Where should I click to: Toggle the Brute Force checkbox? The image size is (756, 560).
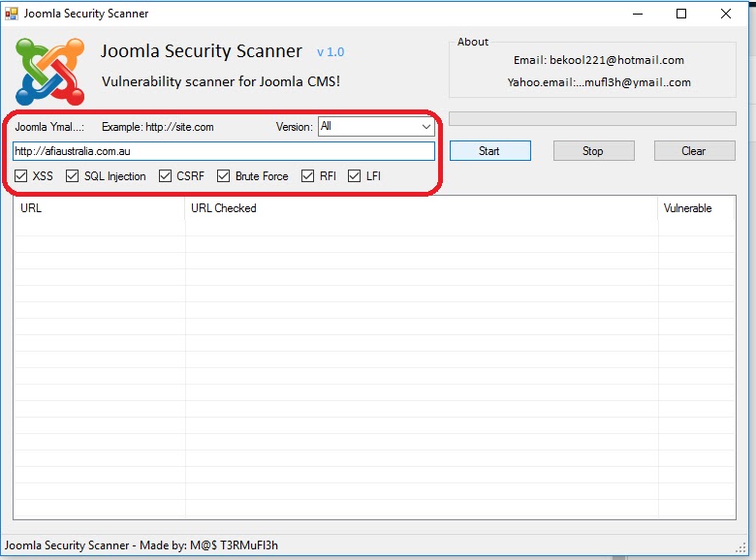[x=223, y=176]
